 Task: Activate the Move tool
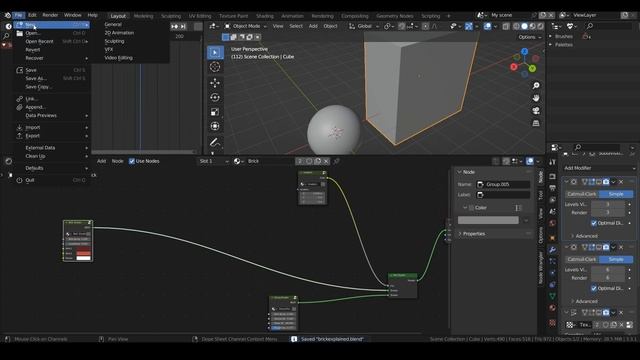215,83
